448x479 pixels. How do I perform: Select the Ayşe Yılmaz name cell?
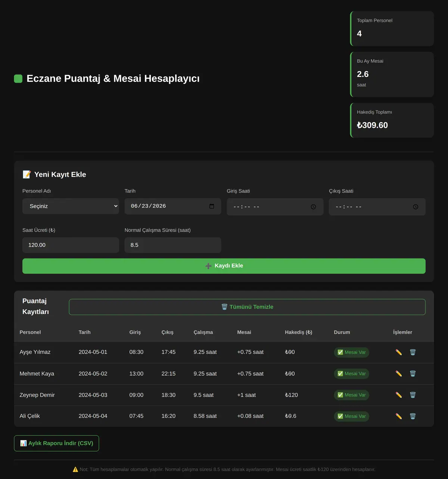(x=35, y=352)
